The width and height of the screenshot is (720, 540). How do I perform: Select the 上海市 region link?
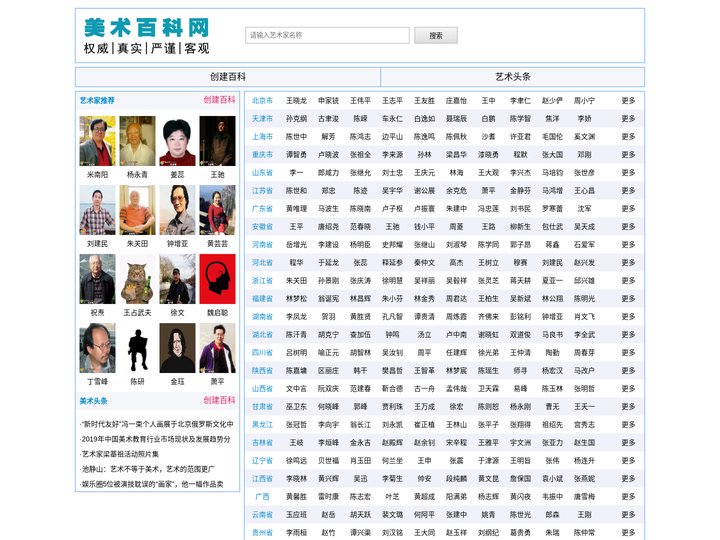[262, 136]
